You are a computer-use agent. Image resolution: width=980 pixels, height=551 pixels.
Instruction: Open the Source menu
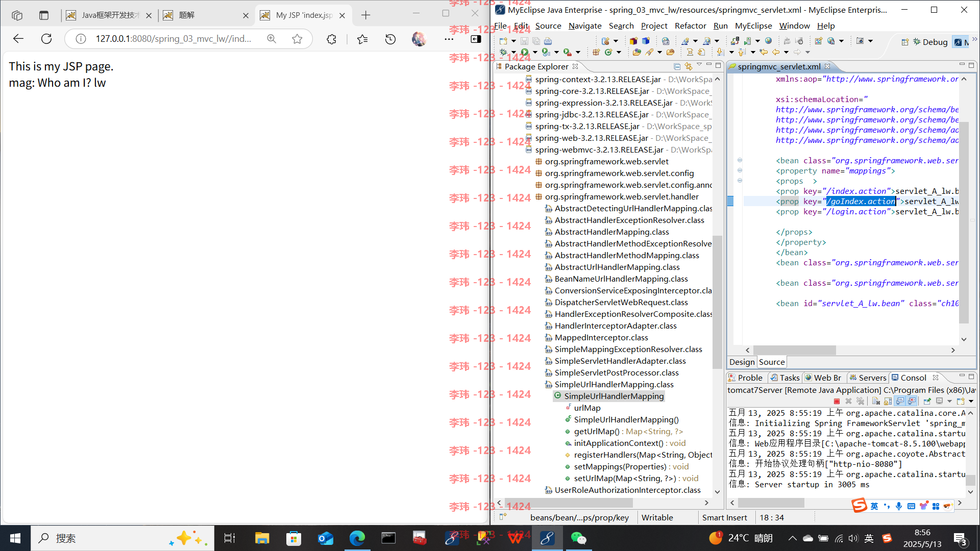tap(548, 26)
